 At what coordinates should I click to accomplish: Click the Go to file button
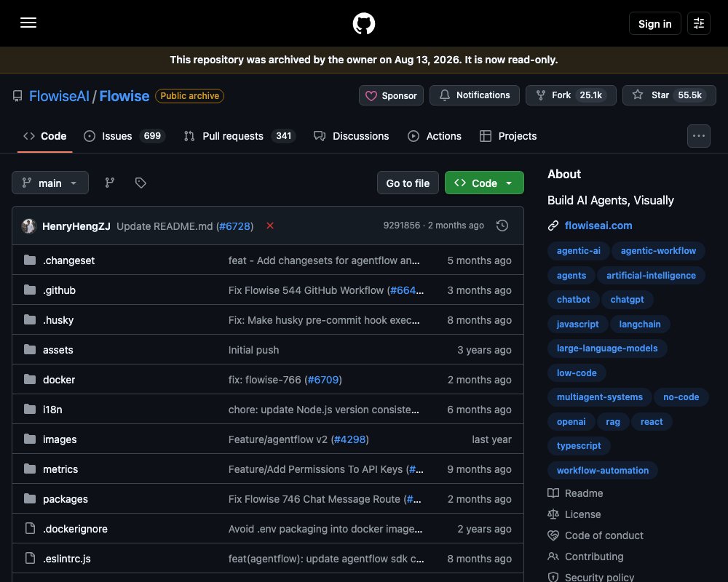click(x=408, y=183)
